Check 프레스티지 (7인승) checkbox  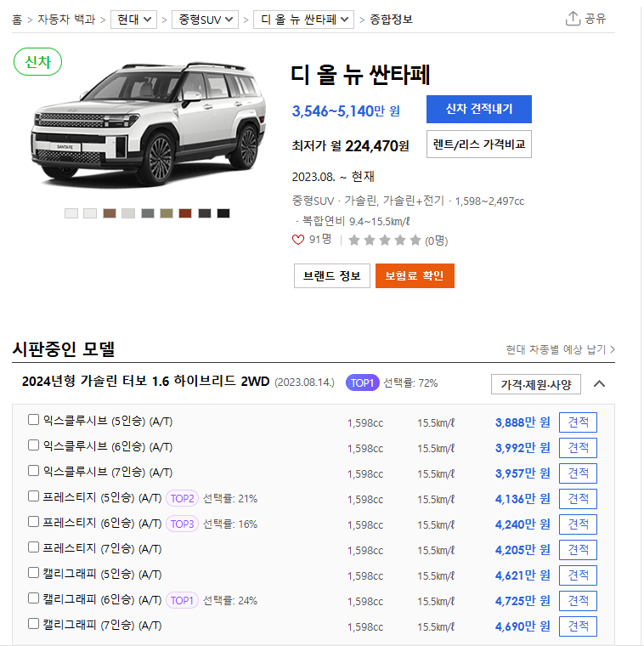tap(33, 547)
